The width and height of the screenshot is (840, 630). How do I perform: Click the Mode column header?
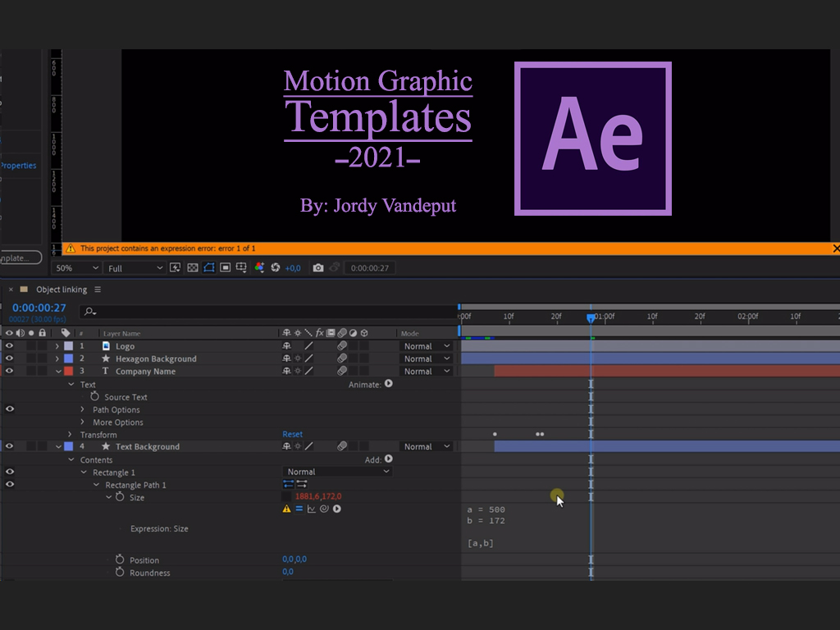pos(410,333)
